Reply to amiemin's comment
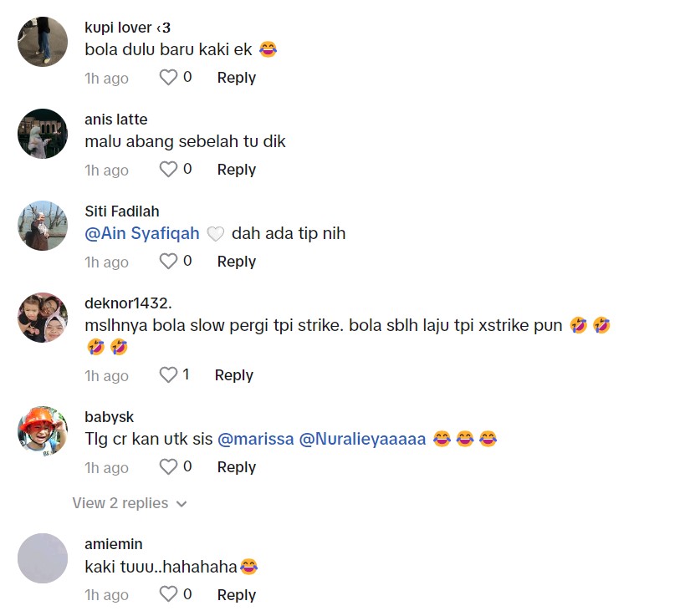 tap(236, 595)
